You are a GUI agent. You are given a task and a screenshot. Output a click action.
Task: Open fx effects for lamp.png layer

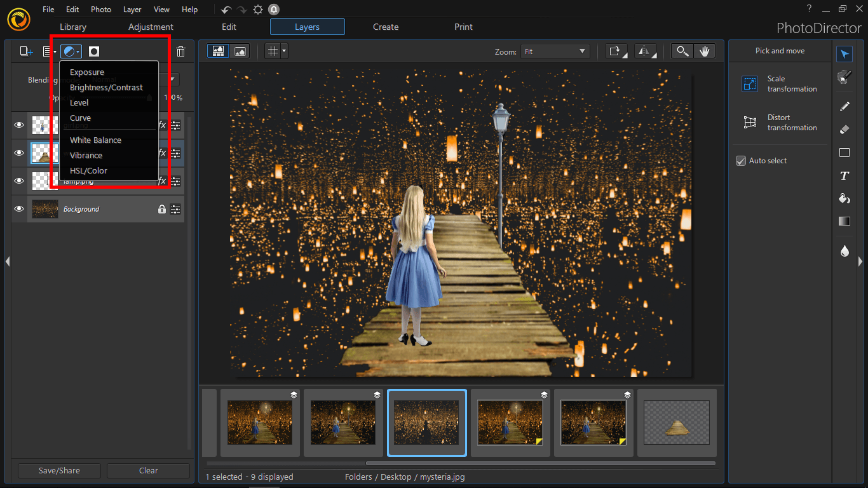(x=162, y=181)
